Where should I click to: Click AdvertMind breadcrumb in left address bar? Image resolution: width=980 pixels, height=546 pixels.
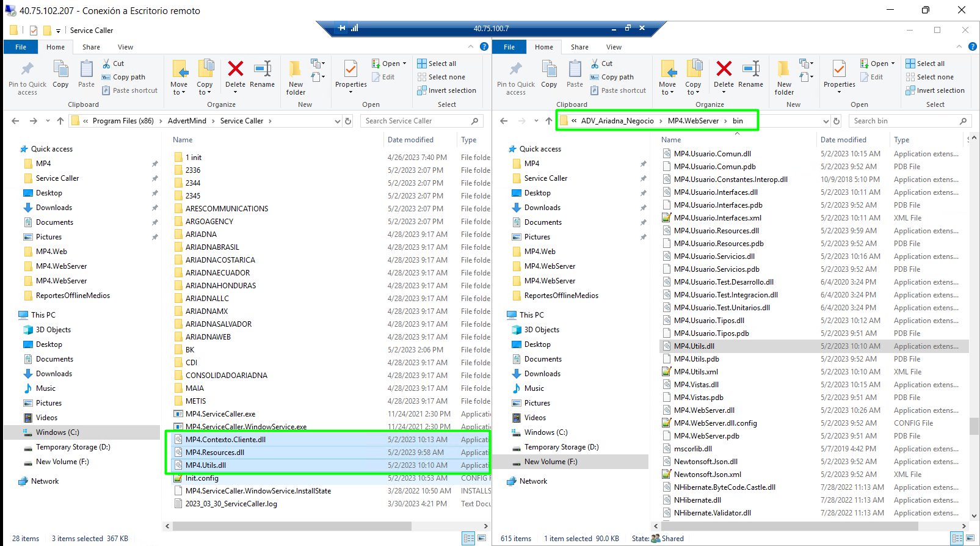(x=187, y=121)
